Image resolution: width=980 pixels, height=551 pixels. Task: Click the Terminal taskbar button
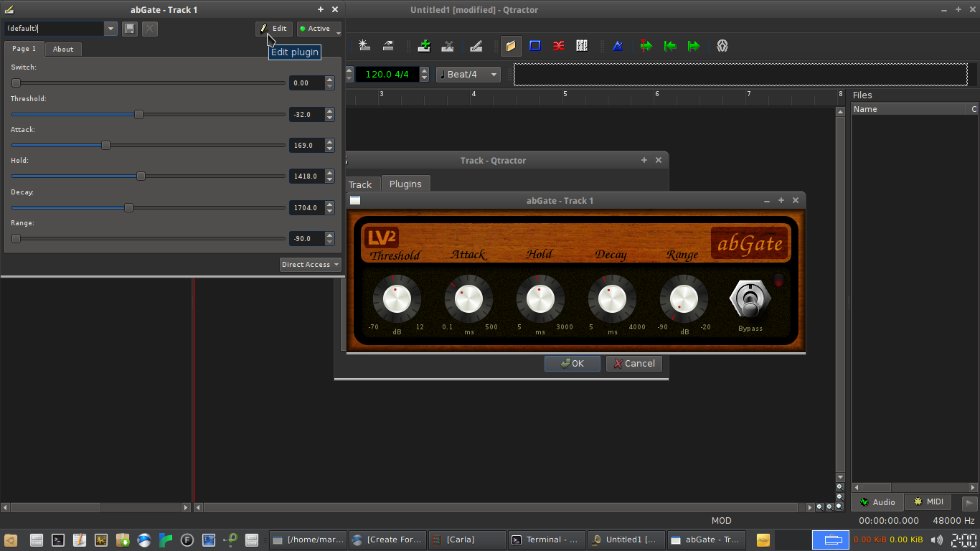tap(547, 540)
